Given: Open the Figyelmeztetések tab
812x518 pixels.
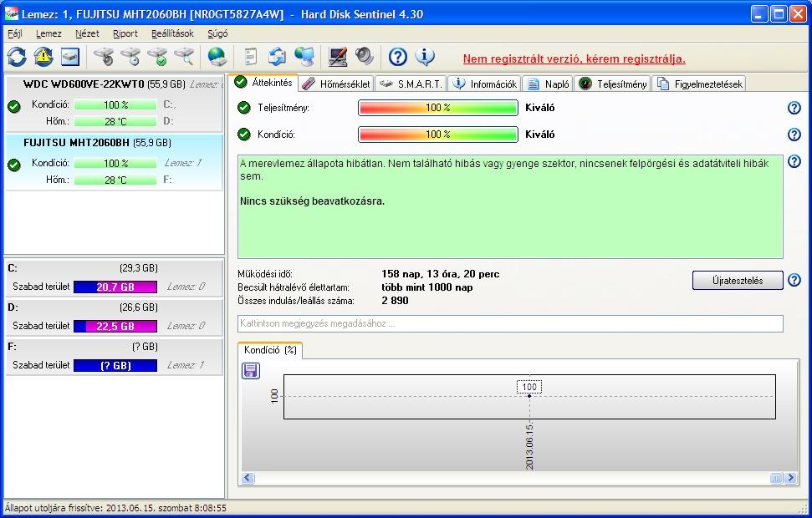Looking at the screenshot, I should [699, 84].
